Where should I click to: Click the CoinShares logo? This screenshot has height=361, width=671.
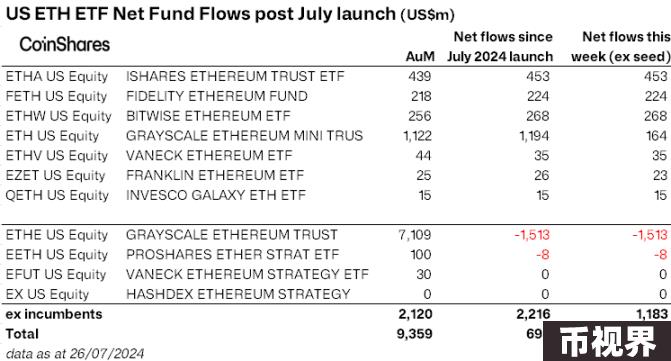[65, 44]
